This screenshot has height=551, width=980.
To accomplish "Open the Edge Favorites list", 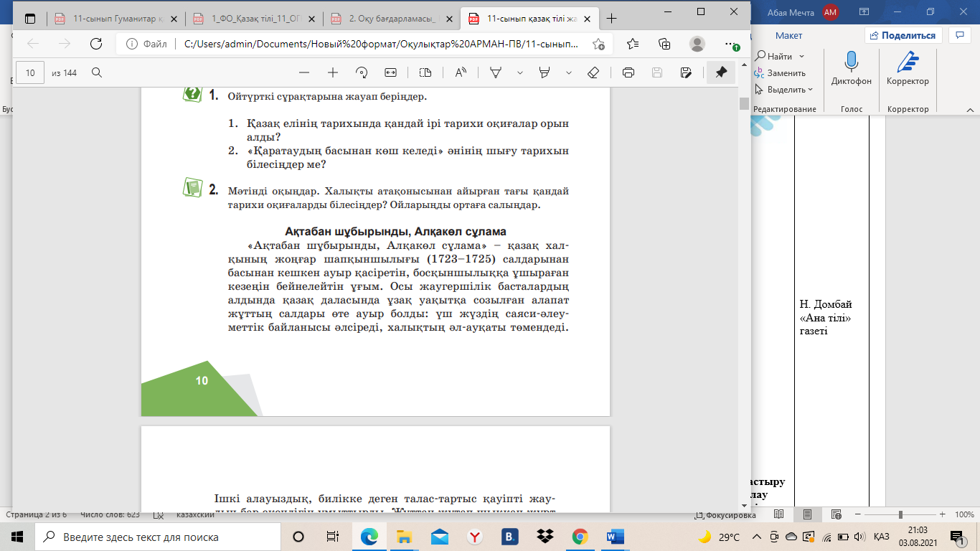I will (632, 44).
